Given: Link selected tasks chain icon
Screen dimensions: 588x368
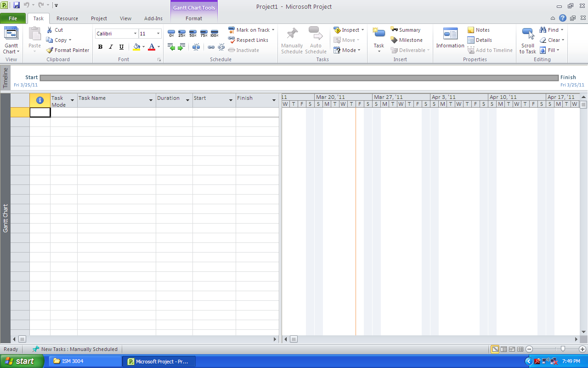Looking at the screenshot, I should pyautogui.click(x=211, y=47).
